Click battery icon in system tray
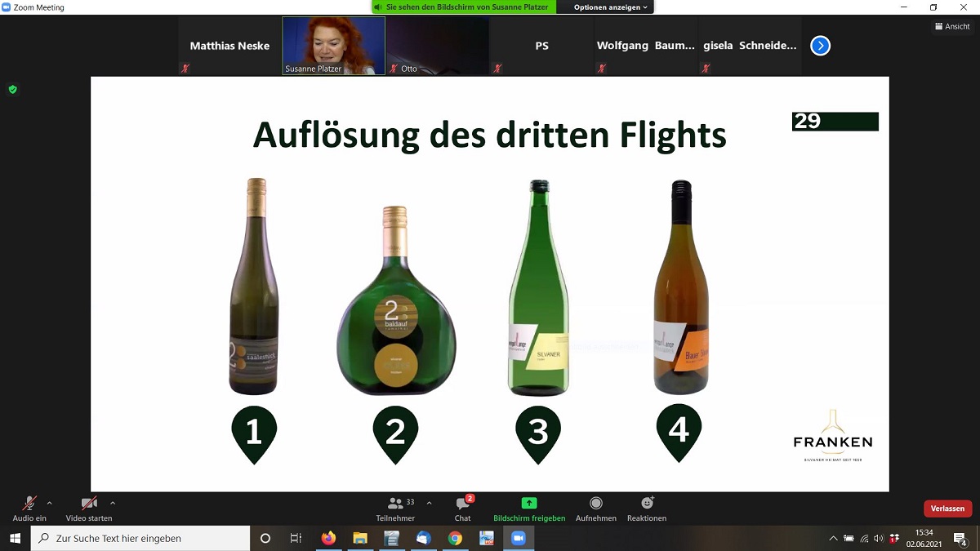This screenshot has height=551, width=980. click(x=849, y=538)
